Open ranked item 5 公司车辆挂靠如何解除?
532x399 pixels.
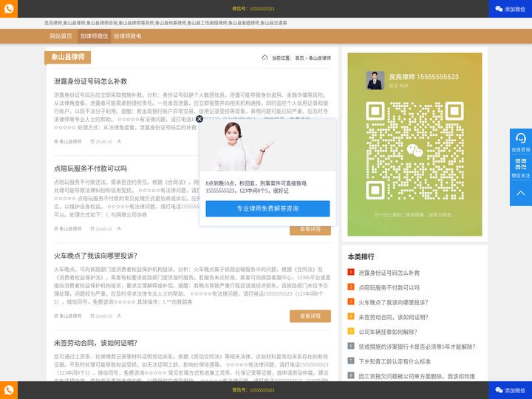click(x=388, y=332)
